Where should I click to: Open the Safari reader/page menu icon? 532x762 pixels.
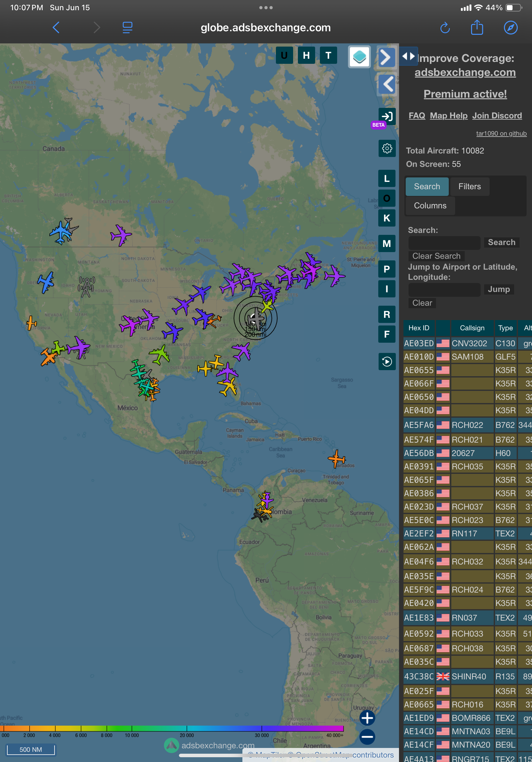point(127,27)
